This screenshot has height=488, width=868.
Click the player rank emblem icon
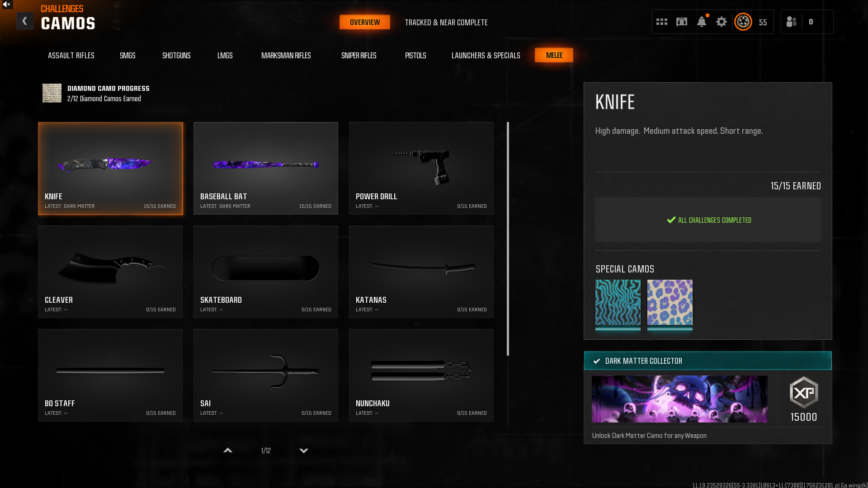pyautogui.click(x=743, y=22)
